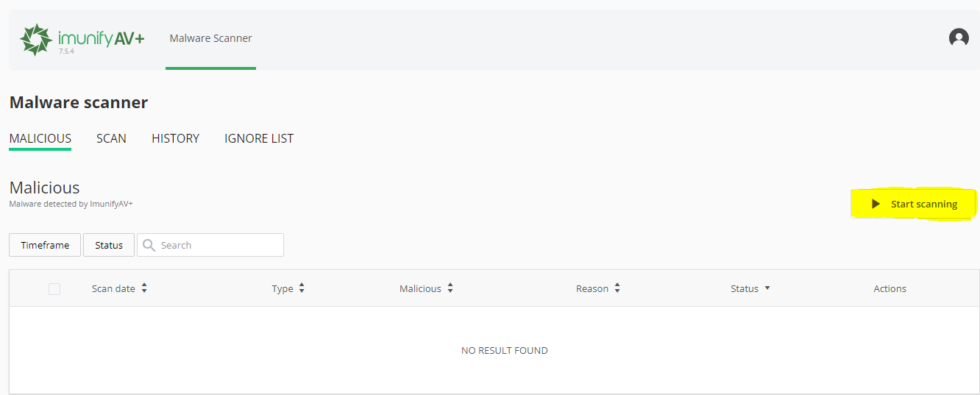Sort by Scan date arrows icon
The width and height of the screenshot is (980, 395).
(x=144, y=288)
